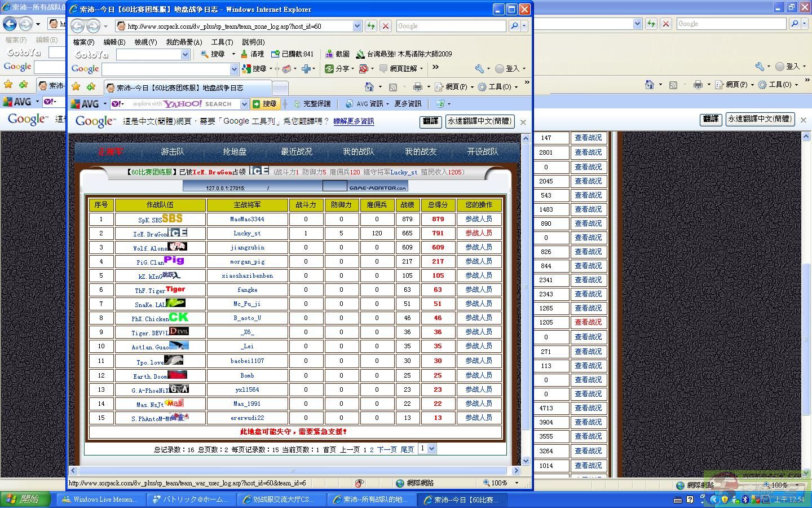Click the refresh page icon

[370, 26]
